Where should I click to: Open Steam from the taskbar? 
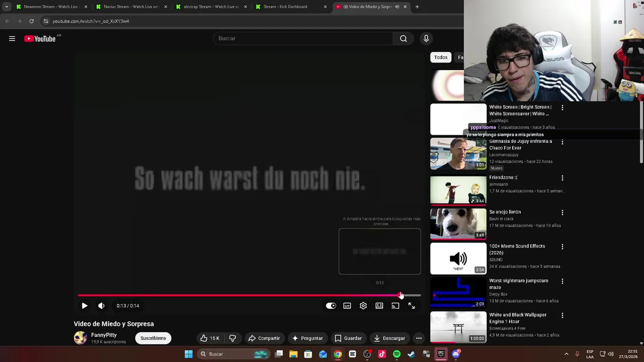pos(411,354)
